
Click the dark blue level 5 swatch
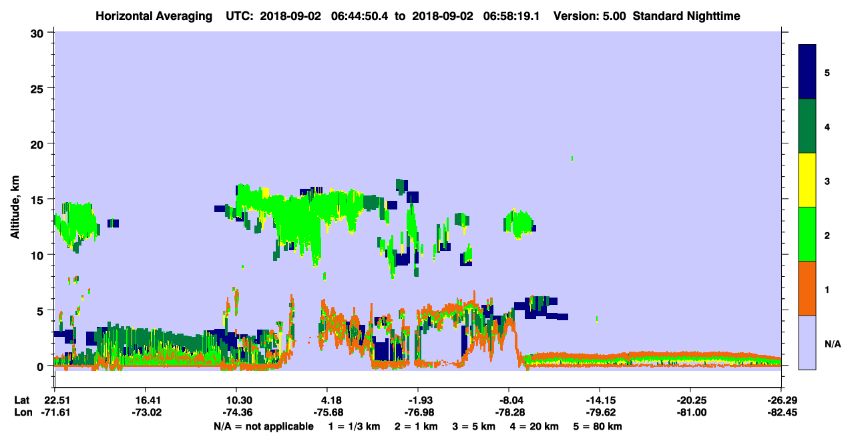pos(807,72)
